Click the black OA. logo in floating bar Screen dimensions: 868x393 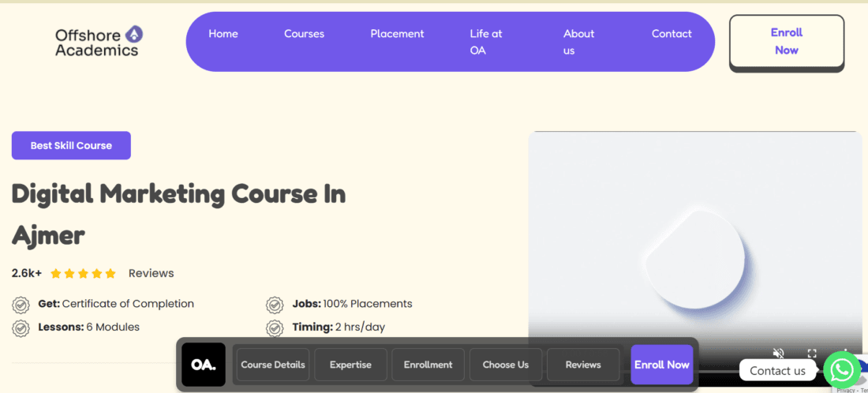click(x=204, y=365)
